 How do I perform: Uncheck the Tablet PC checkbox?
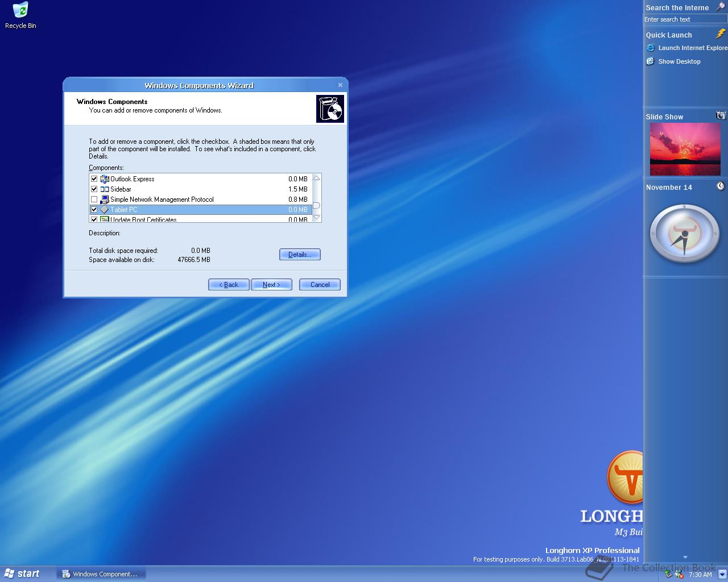click(94, 210)
